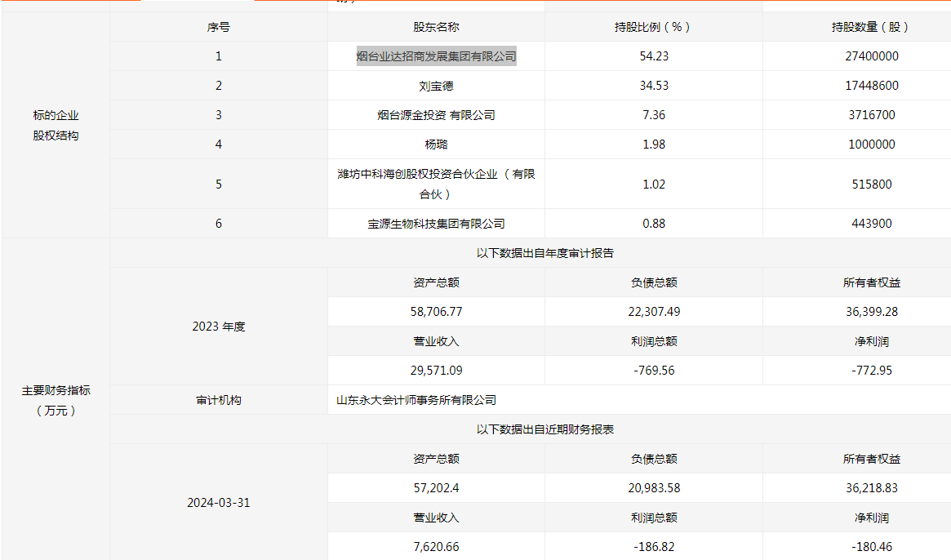Screen dimensions: 951x560
Task: Click recent net profit -180.46
Action: point(872,547)
